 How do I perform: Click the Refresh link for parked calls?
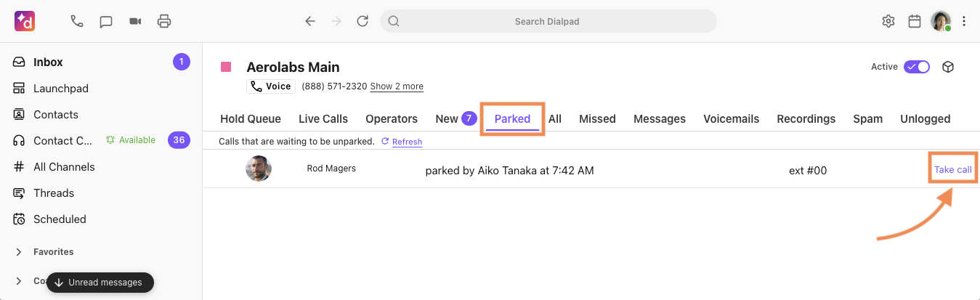pos(407,142)
